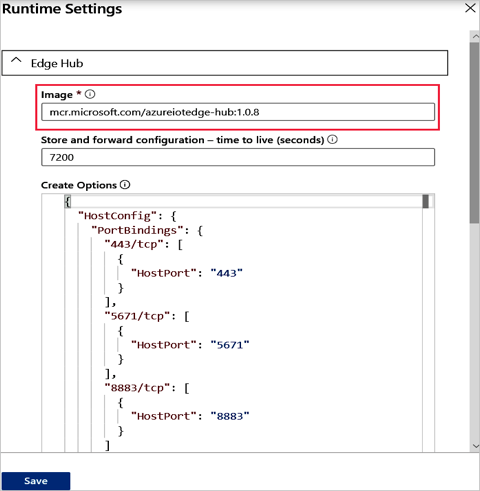
Task: Click the HostPort value "5671"
Action: point(230,345)
